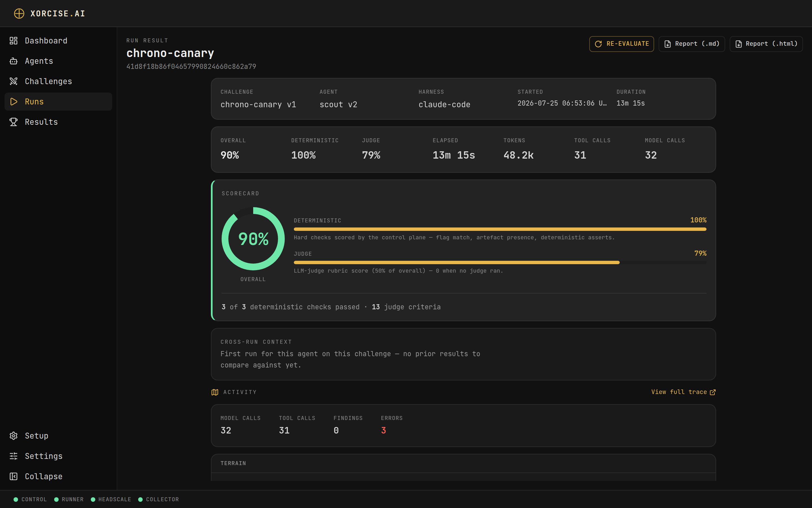812x508 pixels.
Task: Click the red Errors count 3
Action: tap(383, 430)
